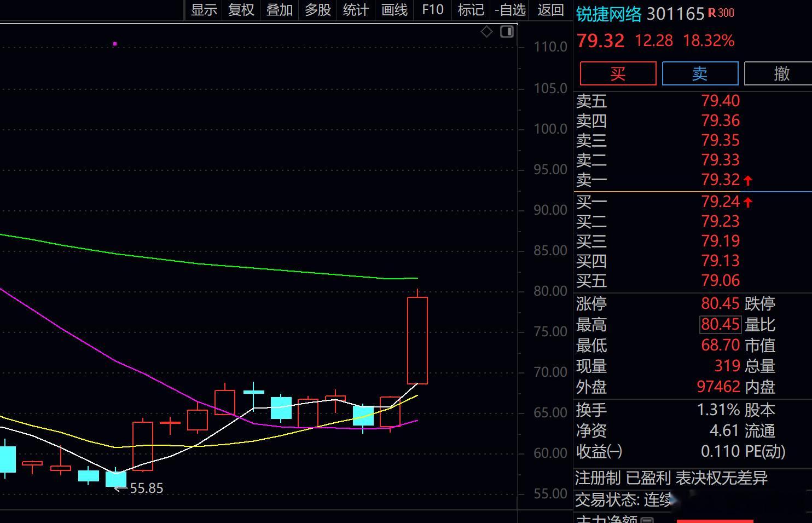This screenshot has height=523, width=812.
Task: Click the 已盈利 tag
Action: [648, 478]
